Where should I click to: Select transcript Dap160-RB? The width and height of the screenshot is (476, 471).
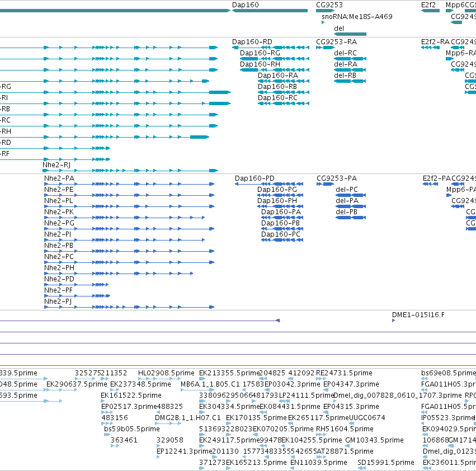(277, 87)
